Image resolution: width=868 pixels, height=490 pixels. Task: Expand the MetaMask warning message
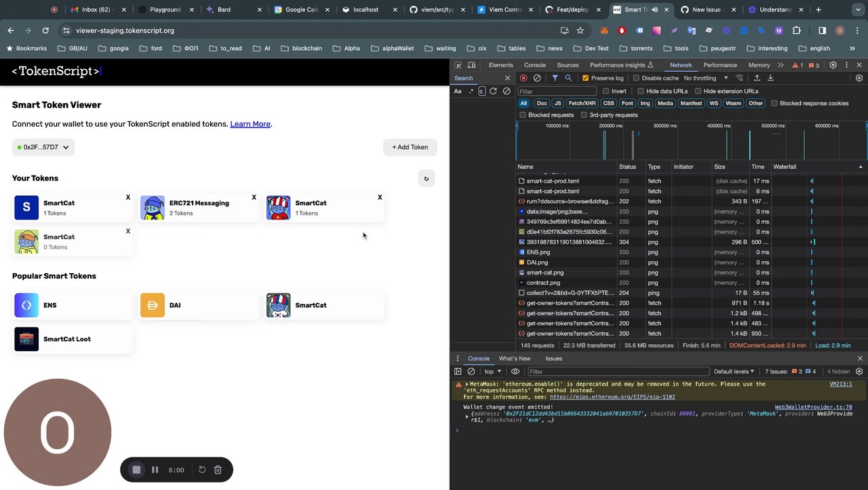pos(467,384)
